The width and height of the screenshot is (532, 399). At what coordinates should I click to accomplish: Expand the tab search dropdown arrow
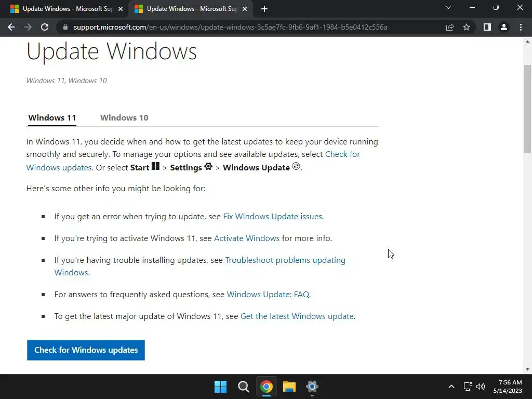pos(448,7)
